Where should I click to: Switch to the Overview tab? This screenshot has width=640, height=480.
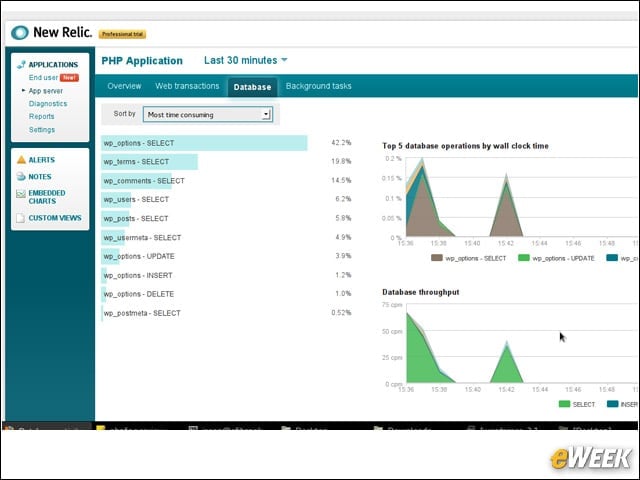coord(124,86)
